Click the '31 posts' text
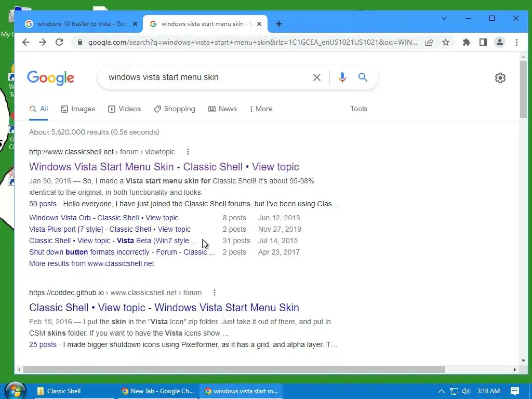This screenshot has height=399, width=532. (x=236, y=241)
